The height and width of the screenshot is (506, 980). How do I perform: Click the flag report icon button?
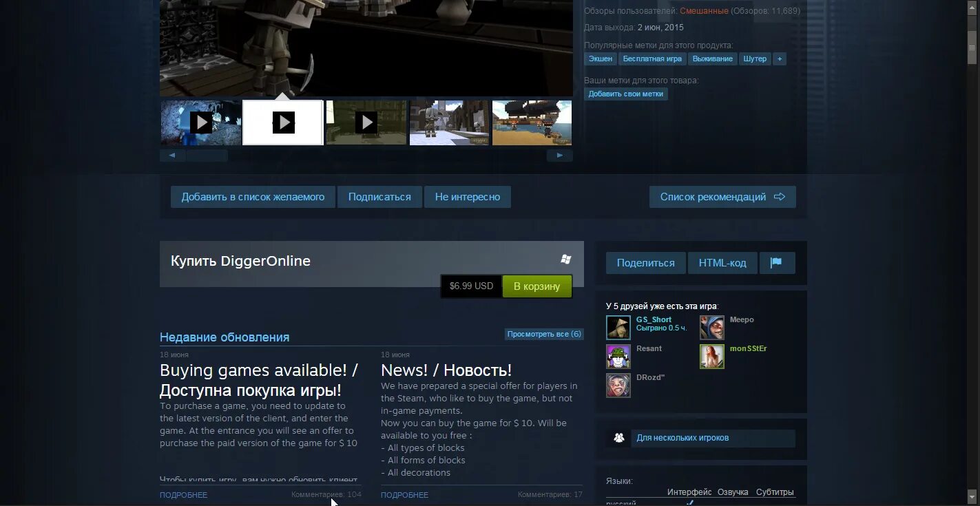click(x=776, y=263)
